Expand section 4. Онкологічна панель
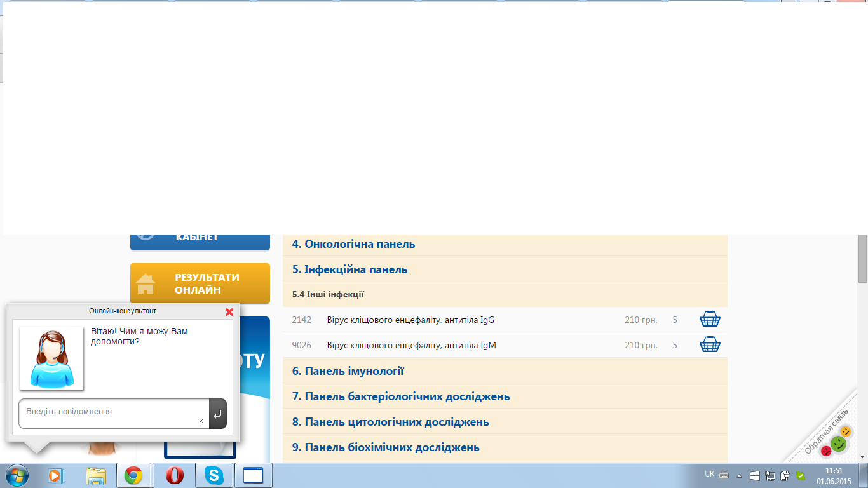 click(x=353, y=244)
